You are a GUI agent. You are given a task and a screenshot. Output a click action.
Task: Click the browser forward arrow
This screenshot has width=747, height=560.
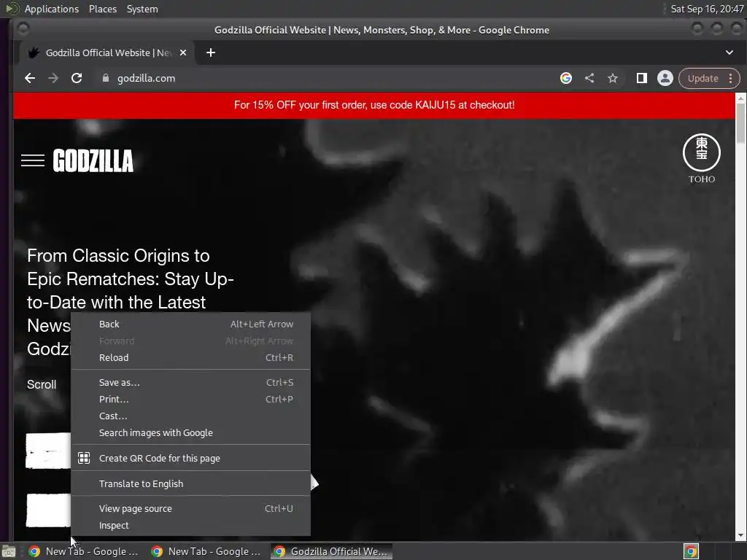pyautogui.click(x=53, y=78)
